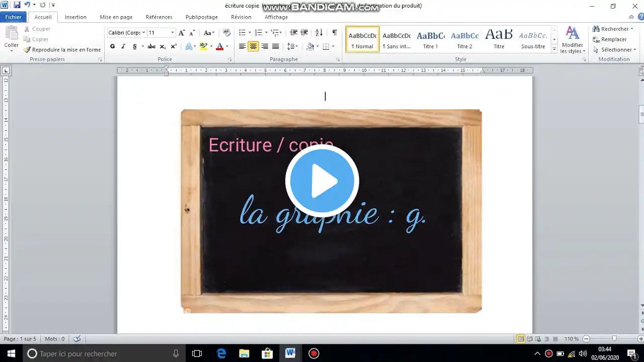The image size is (644, 362).
Task: Click the proofing check icon in status bar
Action: (77, 339)
